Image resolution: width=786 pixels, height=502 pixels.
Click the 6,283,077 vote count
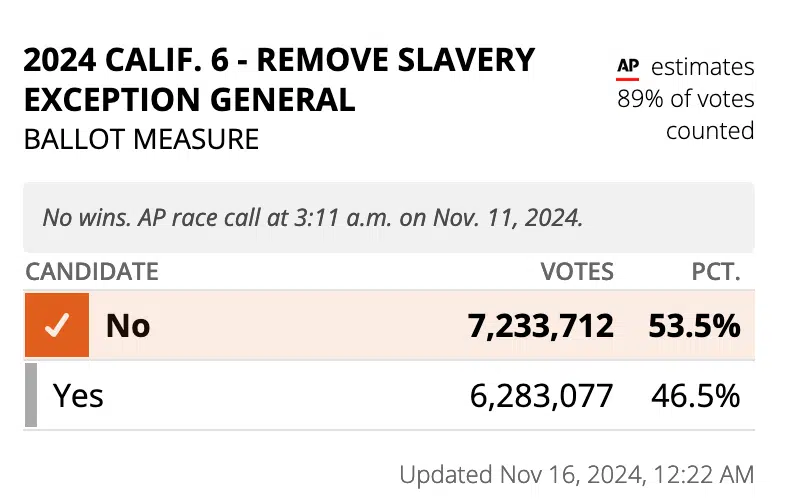click(541, 396)
